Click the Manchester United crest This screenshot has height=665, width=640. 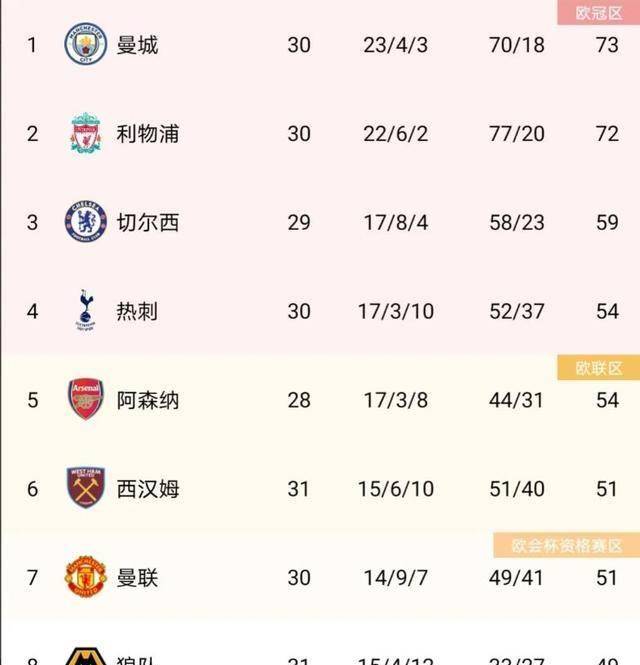tap(86, 577)
